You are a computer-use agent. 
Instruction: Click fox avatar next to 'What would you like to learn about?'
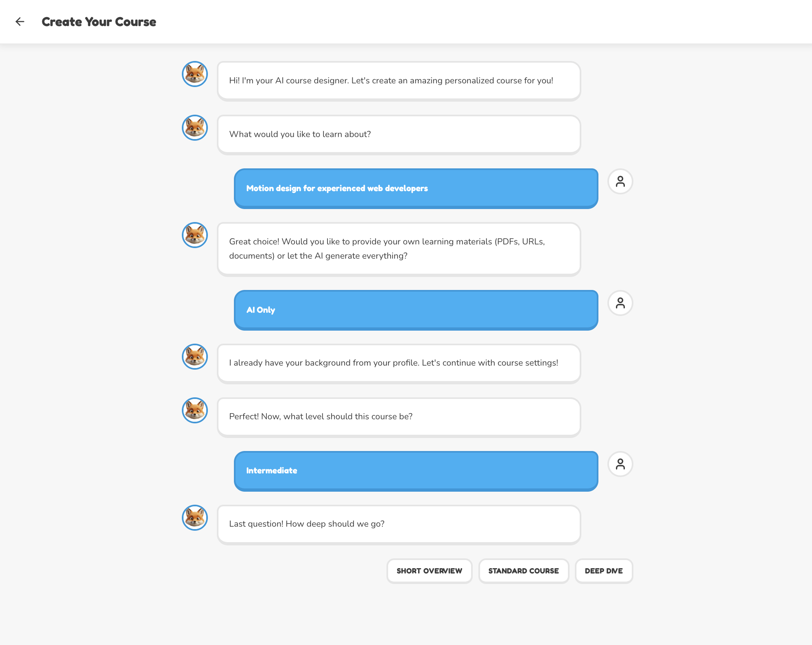[x=195, y=128]
